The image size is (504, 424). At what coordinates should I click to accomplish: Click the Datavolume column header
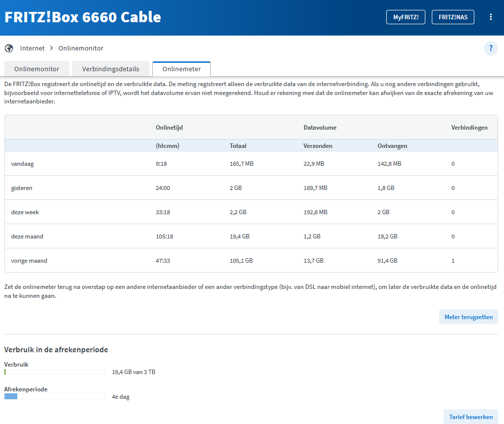pyautogui.click(x=320, y=127)
